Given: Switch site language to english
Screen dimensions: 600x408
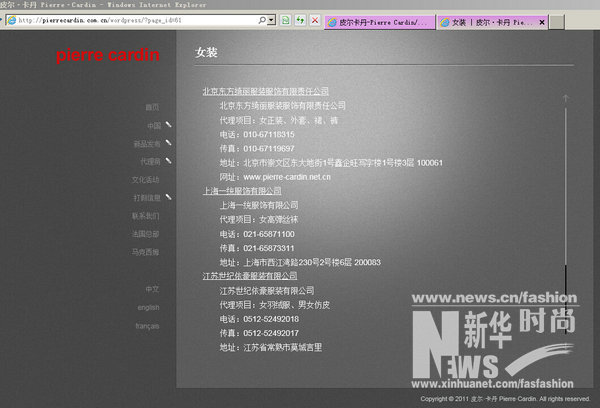Looking at the screenshot, I should (148, 308).
